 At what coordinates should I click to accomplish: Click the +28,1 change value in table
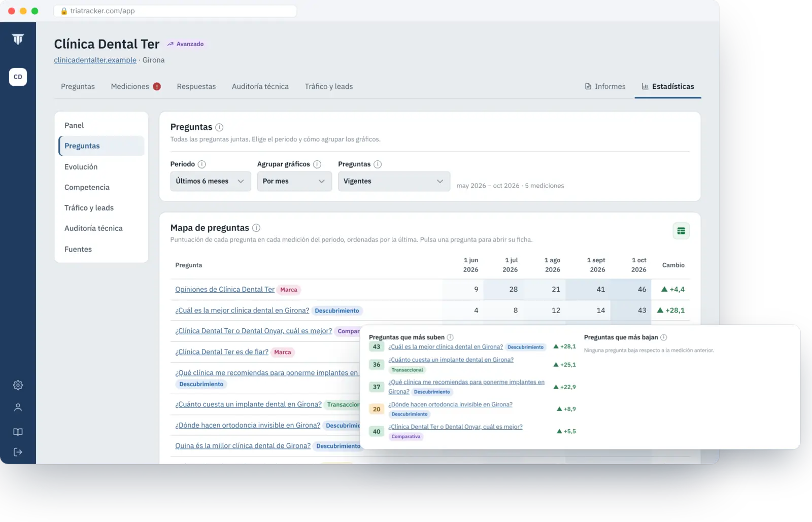click(x=671, y=310)
